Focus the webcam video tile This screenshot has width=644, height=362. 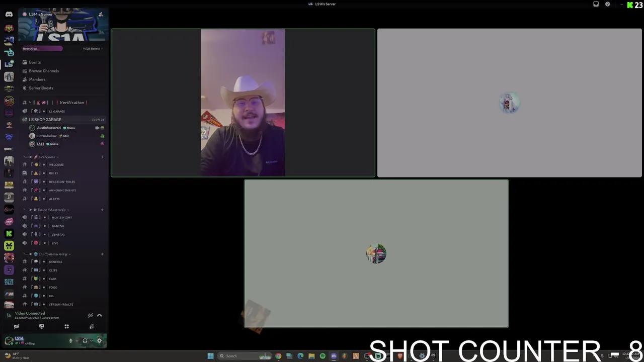(x=243, y=103)
